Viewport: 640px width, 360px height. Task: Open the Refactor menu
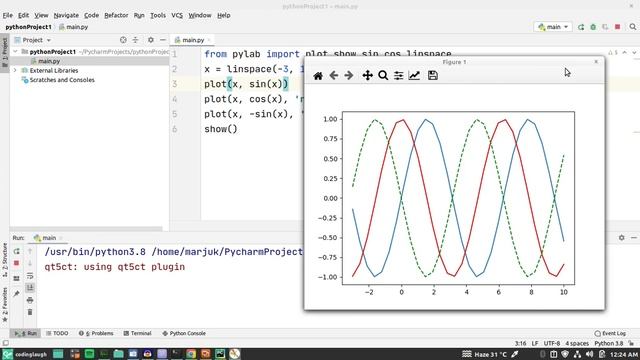[x=116, y=15]
